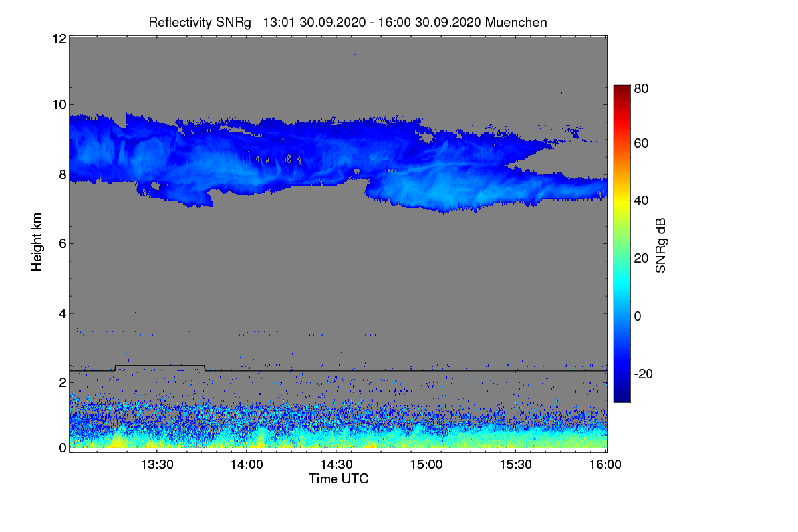
Task: Click the 13:30 time tick label
Action: click(158, 465)
